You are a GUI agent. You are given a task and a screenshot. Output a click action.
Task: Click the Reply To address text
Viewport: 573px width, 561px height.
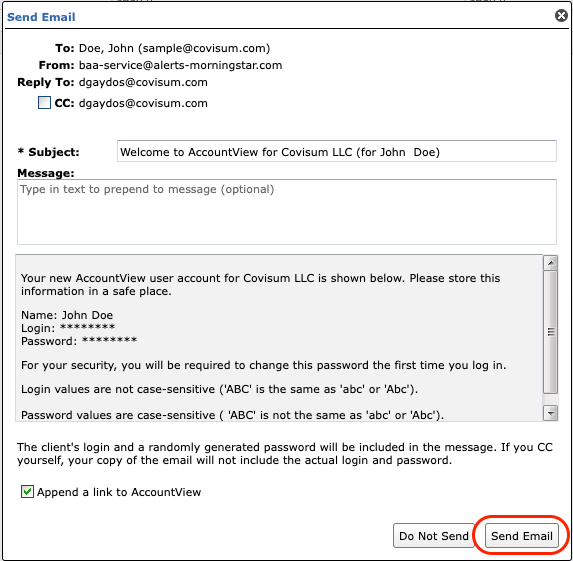pos(143,83)
